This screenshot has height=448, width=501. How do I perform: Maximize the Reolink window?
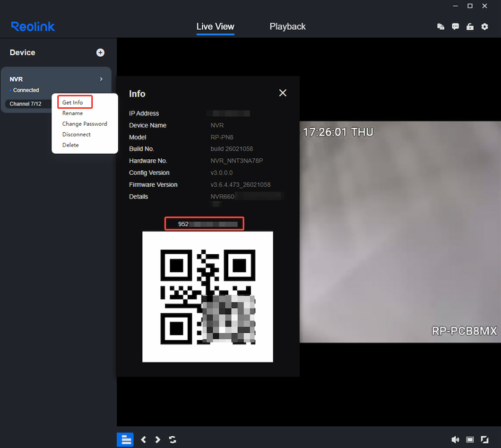[x=470, y=6]
